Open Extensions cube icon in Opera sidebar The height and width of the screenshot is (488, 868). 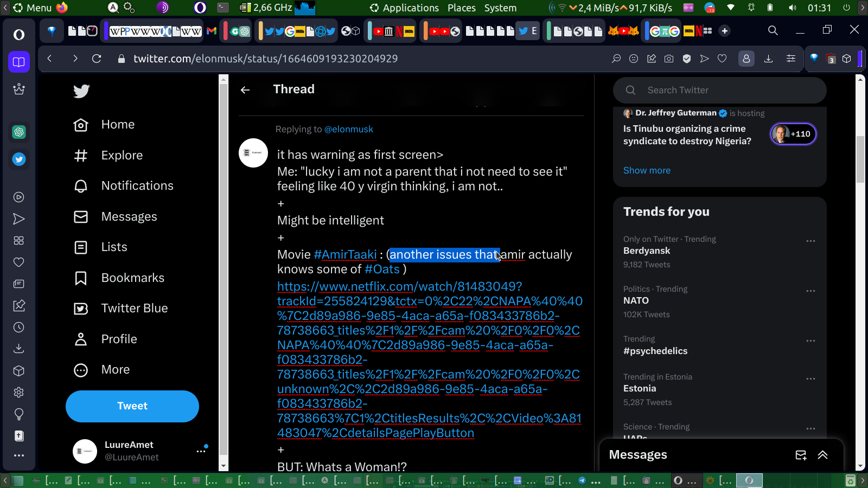19,371
